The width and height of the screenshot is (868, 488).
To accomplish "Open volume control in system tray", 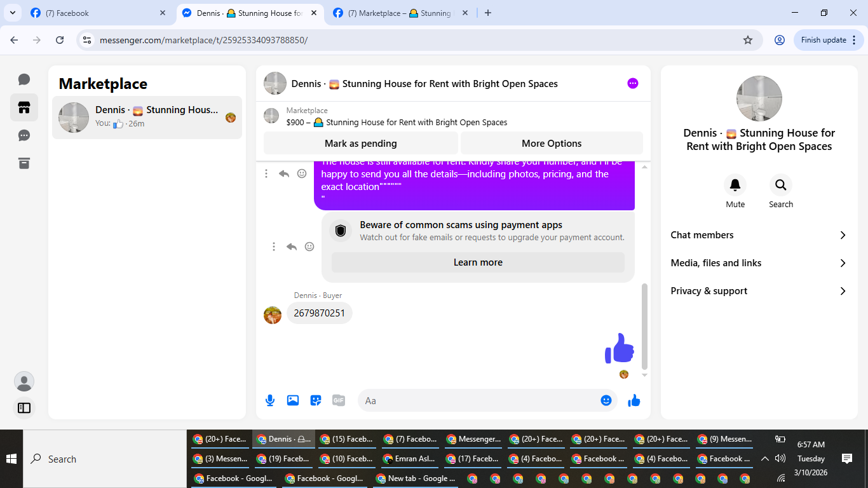I will coord(780,459).
